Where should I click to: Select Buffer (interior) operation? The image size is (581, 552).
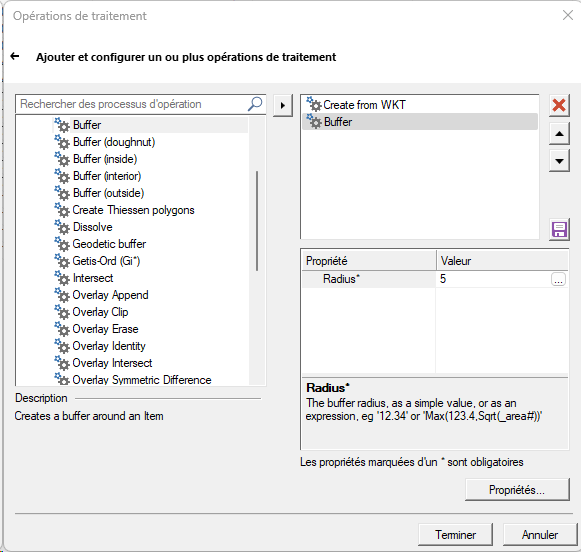tap(107, 176)
